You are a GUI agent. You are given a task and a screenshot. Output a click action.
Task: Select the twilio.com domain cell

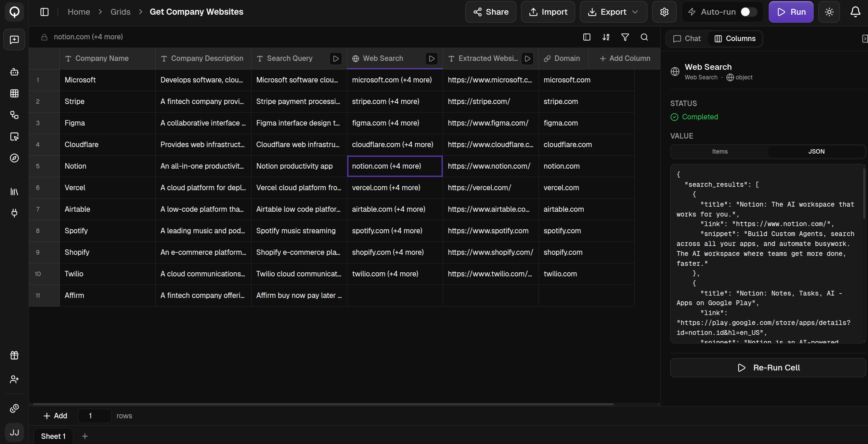(x=586, y=274)
